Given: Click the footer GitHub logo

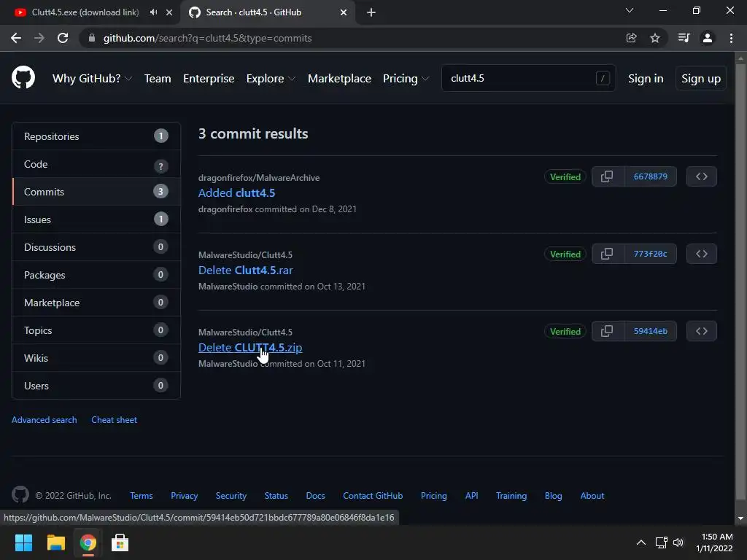Looking at the screenshot, I should click(20, 495).
